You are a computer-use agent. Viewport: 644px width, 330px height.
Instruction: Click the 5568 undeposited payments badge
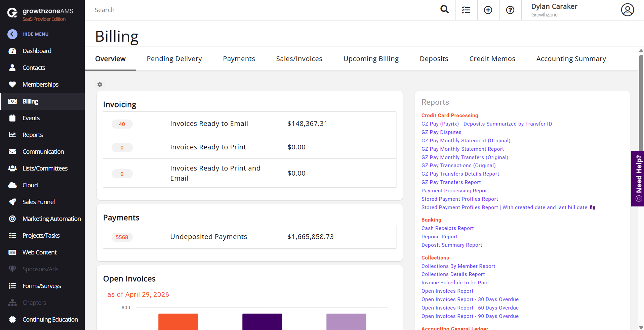(122, 237)
